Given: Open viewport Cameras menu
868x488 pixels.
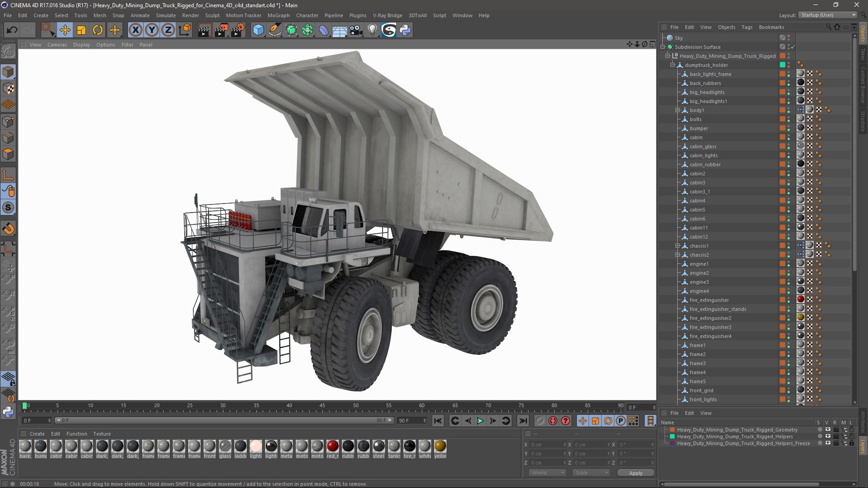Looking at the screenshot, I should coord(57,45).
